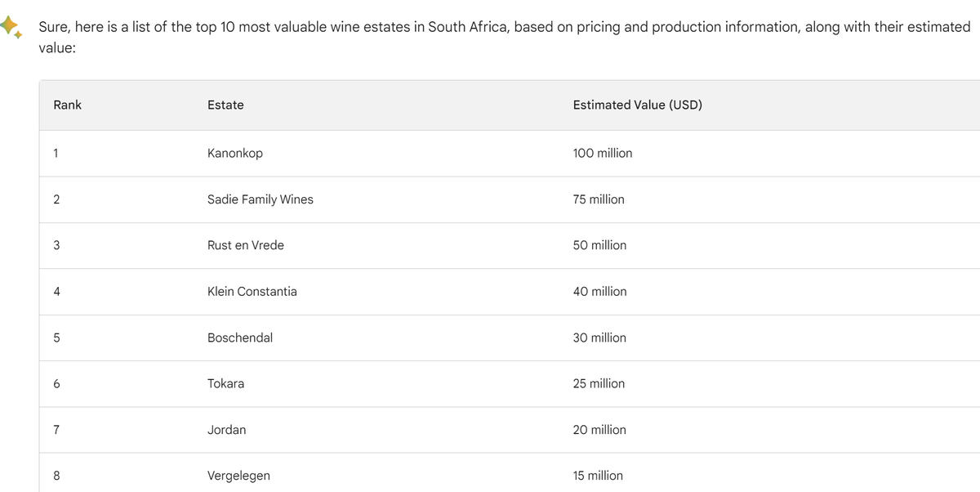
Task: Click the 15 million value cell
Action: [598, 476]
